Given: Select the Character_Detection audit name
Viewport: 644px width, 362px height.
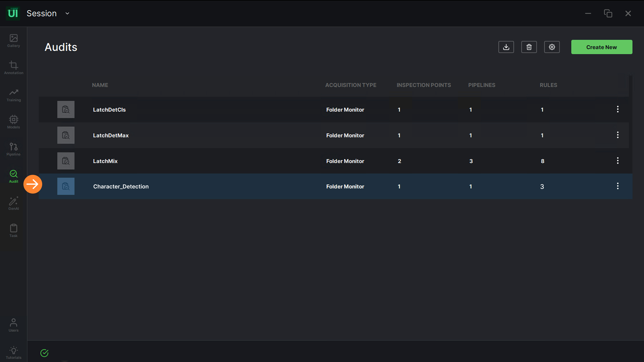Looking at the screenshot, I should coord(121,187).
